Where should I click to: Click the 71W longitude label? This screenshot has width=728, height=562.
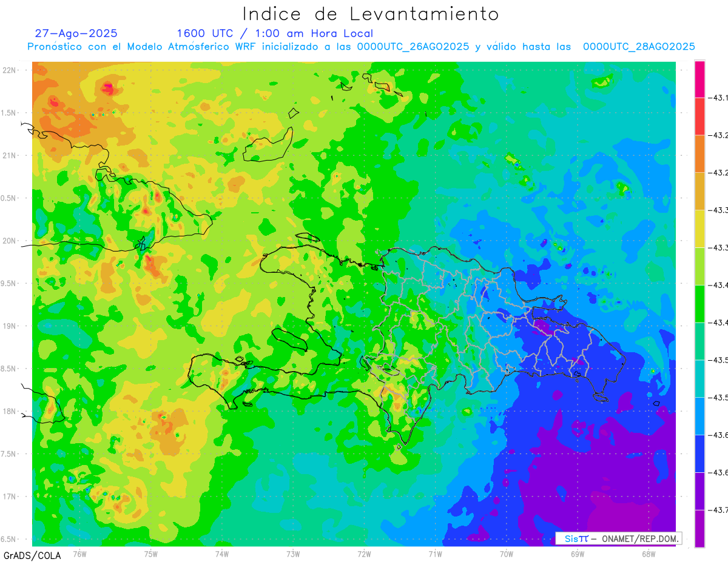435,554
